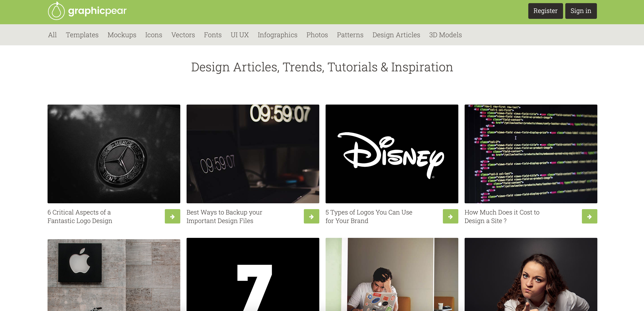The width and height of the screenshot is (644, 311).
Task: Select the Design Articles menu item
Action: (x=396, y=35)
